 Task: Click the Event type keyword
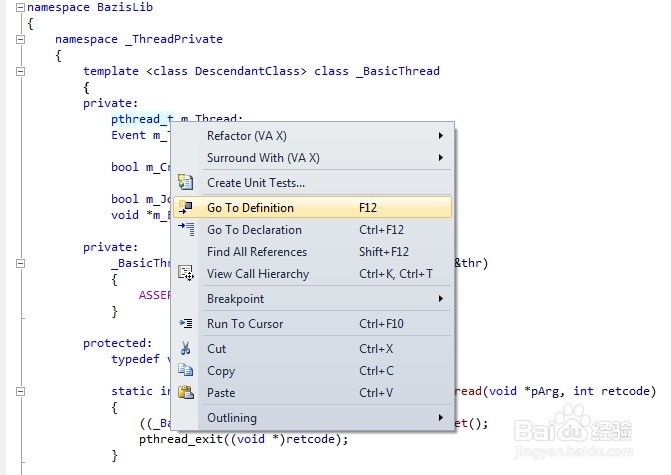(x=128, y=135)
